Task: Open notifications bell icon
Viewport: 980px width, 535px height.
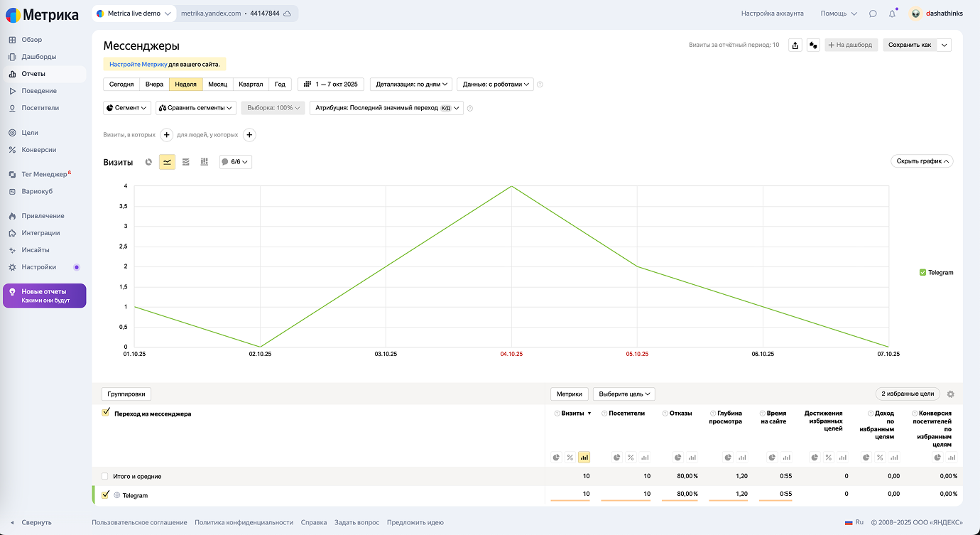Action: (x=893, y=13)
